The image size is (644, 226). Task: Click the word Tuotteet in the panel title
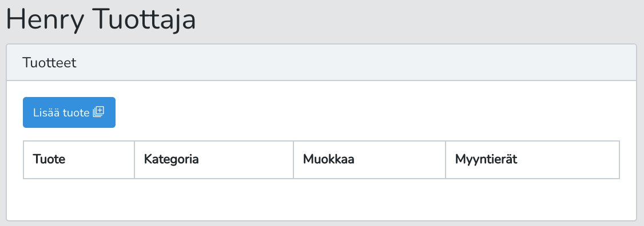tap(49, 63)
